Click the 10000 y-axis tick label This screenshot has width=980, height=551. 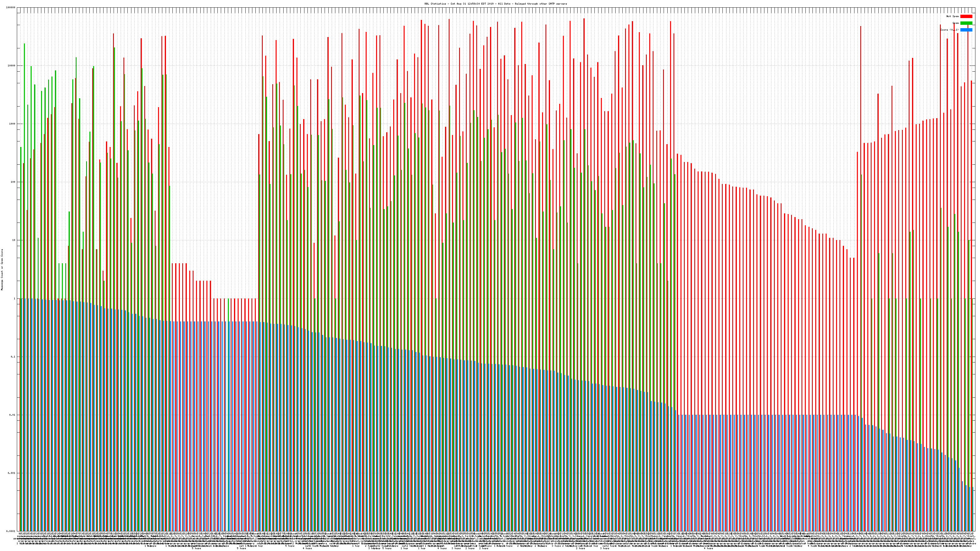coord(12,66)
